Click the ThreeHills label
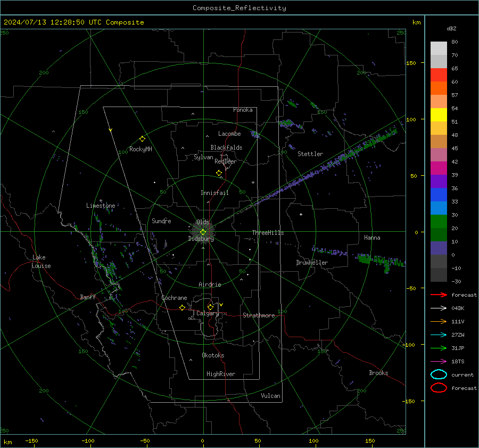 click(x=268, y=233)
